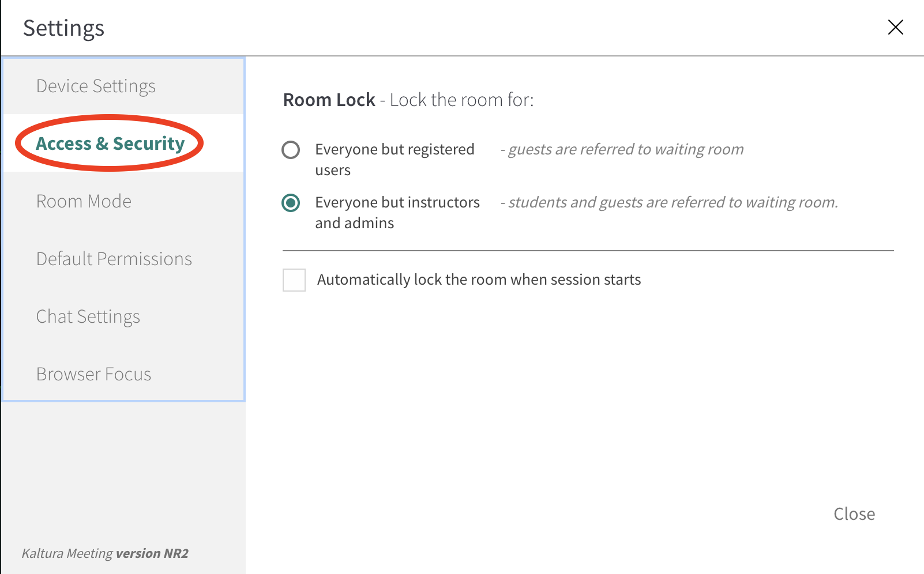The width and height of the screenshot is (924, 574).
Task: Switch to the Room Mode tab
Action: tap(84, 201)
